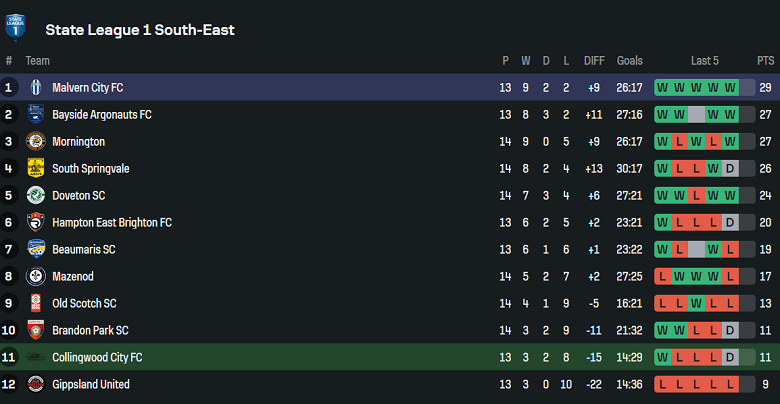Click South Springvale yellow club crest
The height and width of the screenshot is (404, 780).
point(36,169)
